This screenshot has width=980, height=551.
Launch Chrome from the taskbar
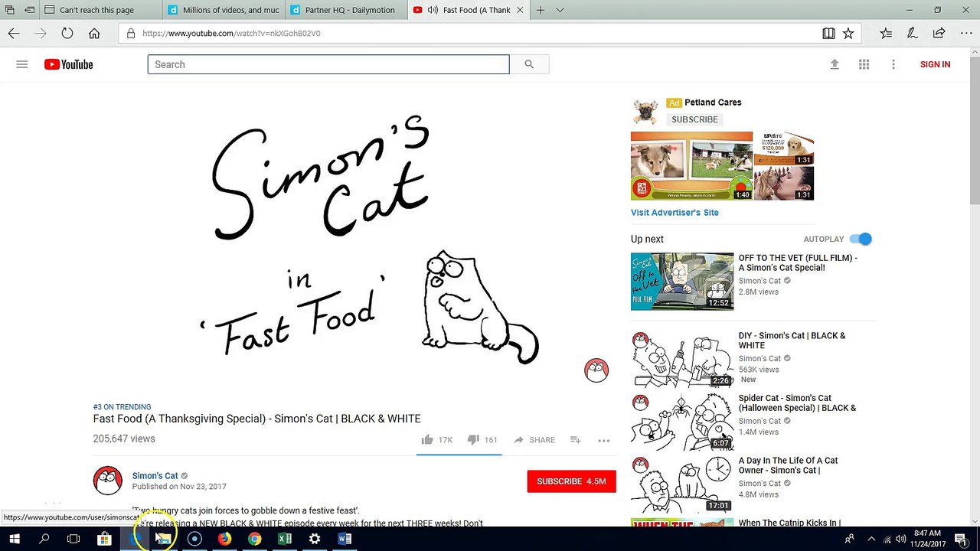[254, 539]
